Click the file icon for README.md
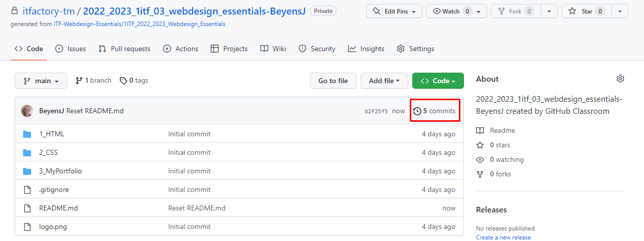Screen dimensions: 644x241 [x=27, y=208]
